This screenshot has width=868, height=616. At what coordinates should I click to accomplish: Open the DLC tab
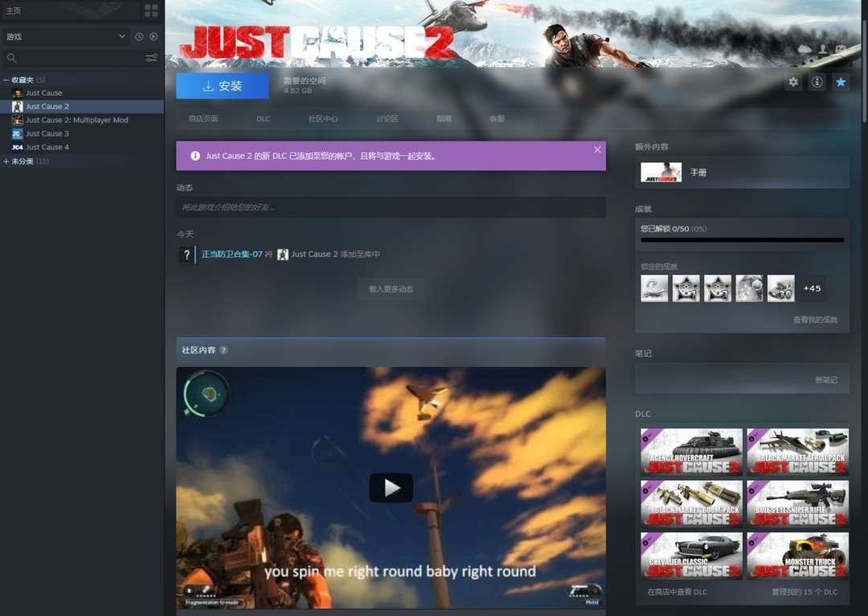click(263, 118)
